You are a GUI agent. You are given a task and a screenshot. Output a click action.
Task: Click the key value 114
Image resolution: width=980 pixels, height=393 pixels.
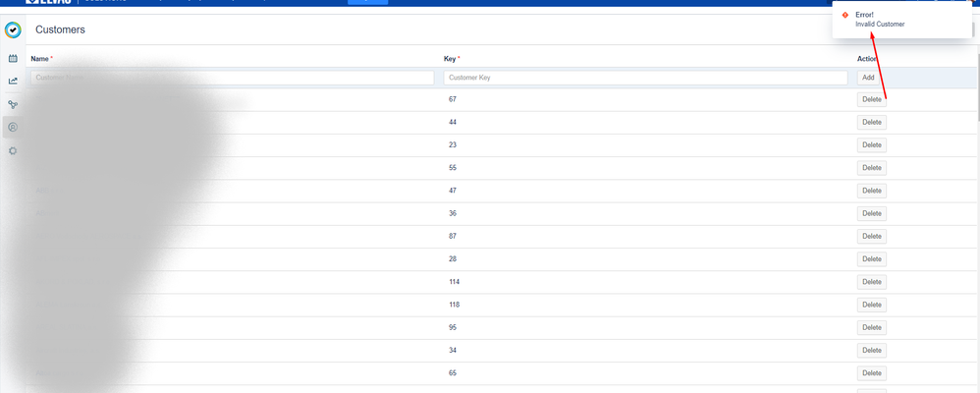click(454, 282)
